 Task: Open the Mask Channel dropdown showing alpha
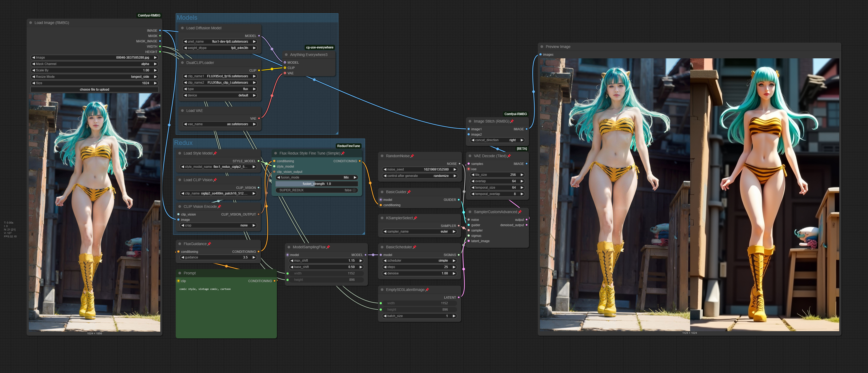coord(94,64)
